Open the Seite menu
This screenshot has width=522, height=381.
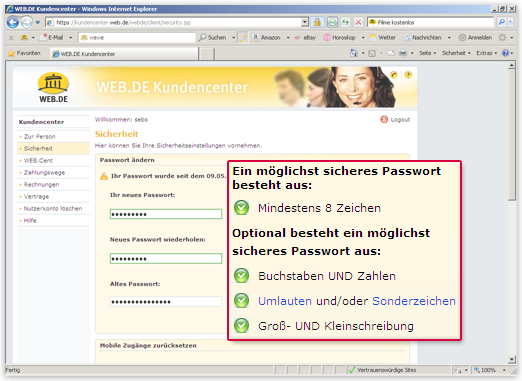tap(427, 53)
